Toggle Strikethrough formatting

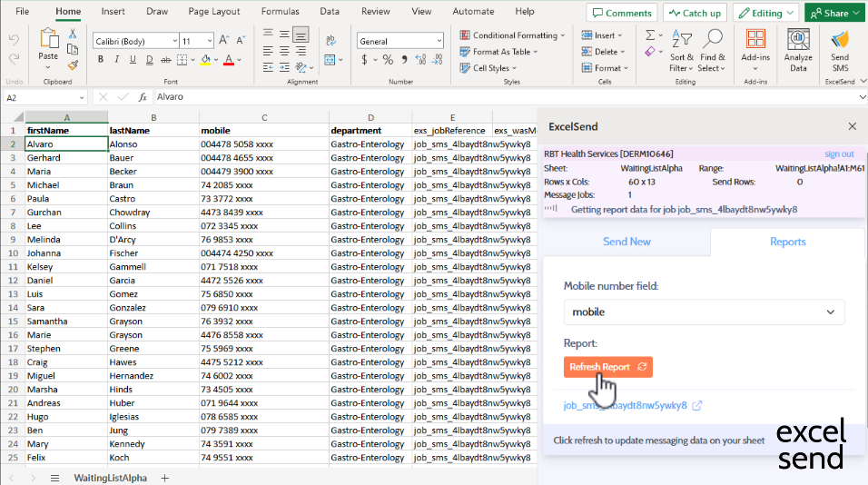click(165, 60)
